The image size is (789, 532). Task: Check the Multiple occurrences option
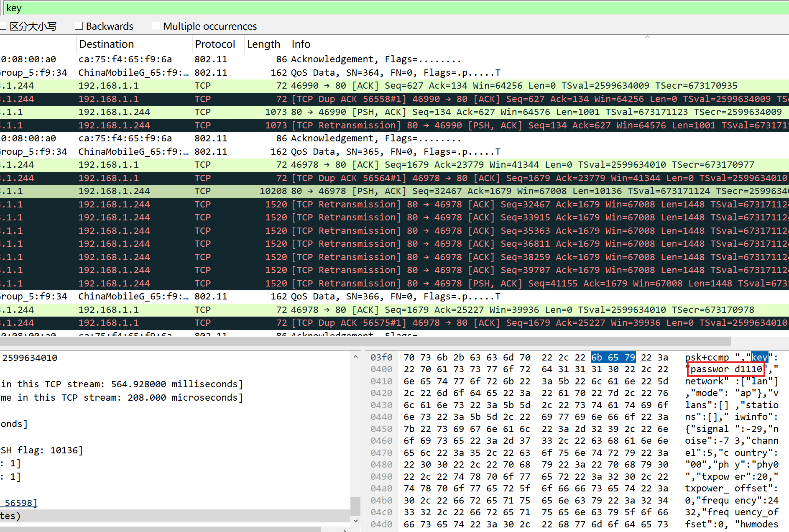(156, 26)
